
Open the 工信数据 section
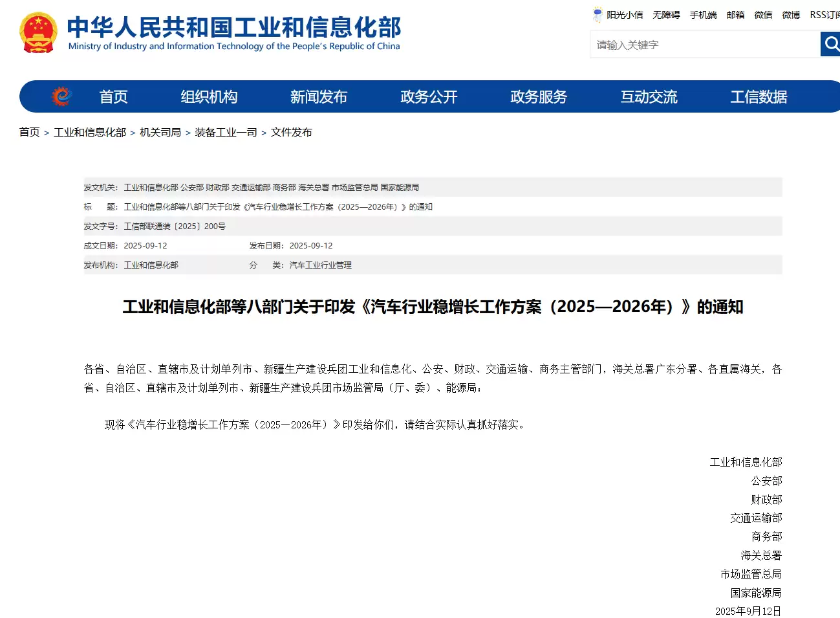tap(759, 96)
